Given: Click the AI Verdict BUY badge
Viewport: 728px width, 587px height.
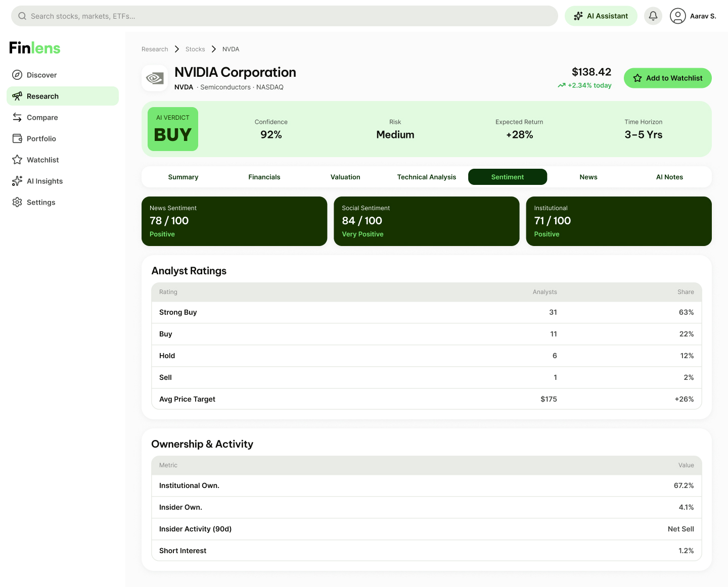Looking at the screenshot, I should pyautogui.click(x=173, y=129).
